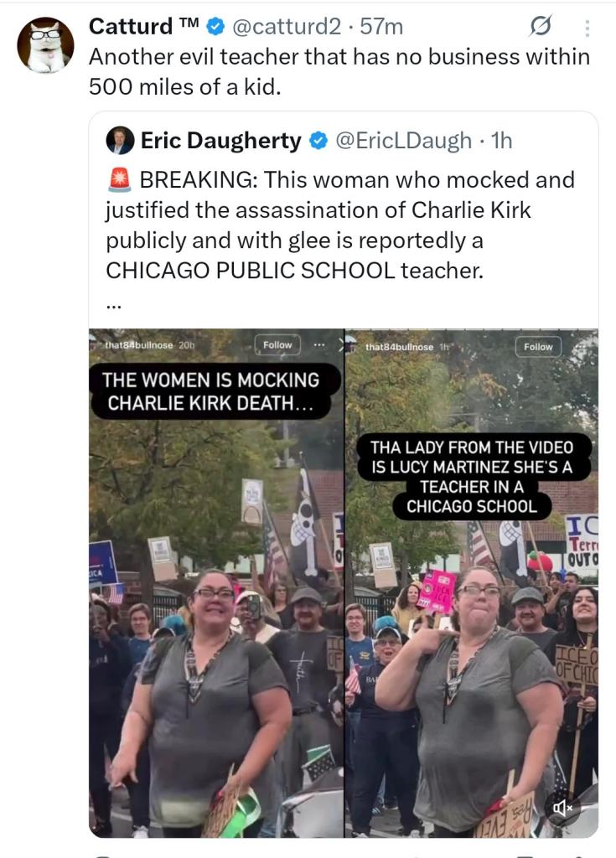
Task: Click the Follow button on right video
Action: [538, 346]
